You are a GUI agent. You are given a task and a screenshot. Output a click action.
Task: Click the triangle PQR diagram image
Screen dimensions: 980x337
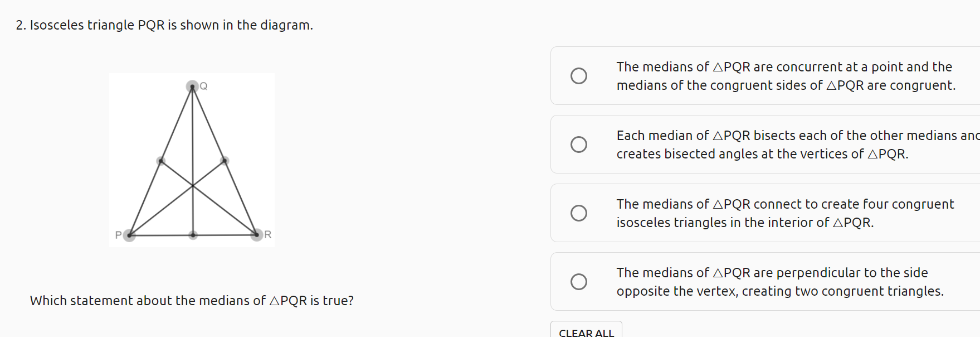(192, 160)
